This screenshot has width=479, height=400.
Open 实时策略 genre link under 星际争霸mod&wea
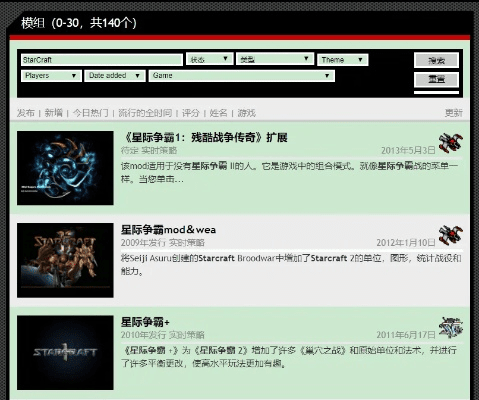click(187, 243)
